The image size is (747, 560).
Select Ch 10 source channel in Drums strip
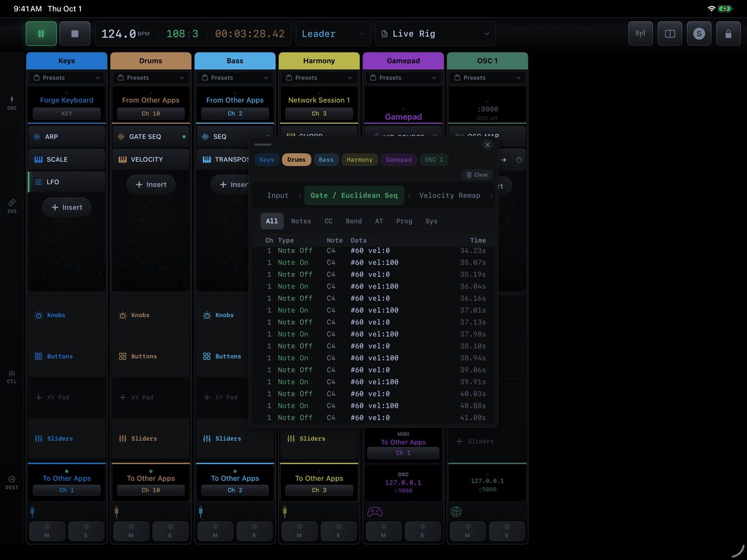[x=151, y=114]
